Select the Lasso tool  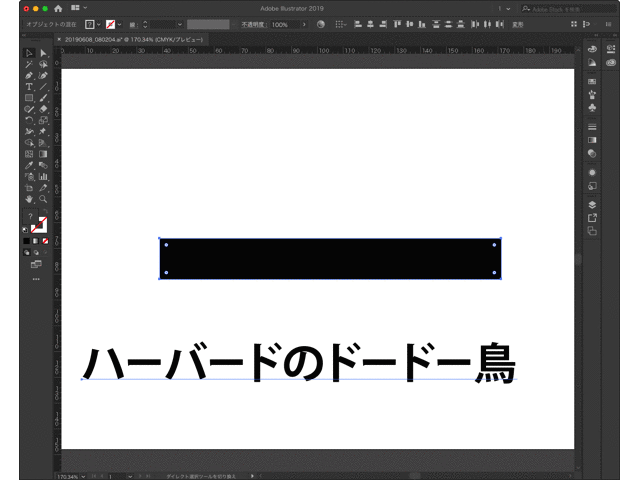pos(43,64)
